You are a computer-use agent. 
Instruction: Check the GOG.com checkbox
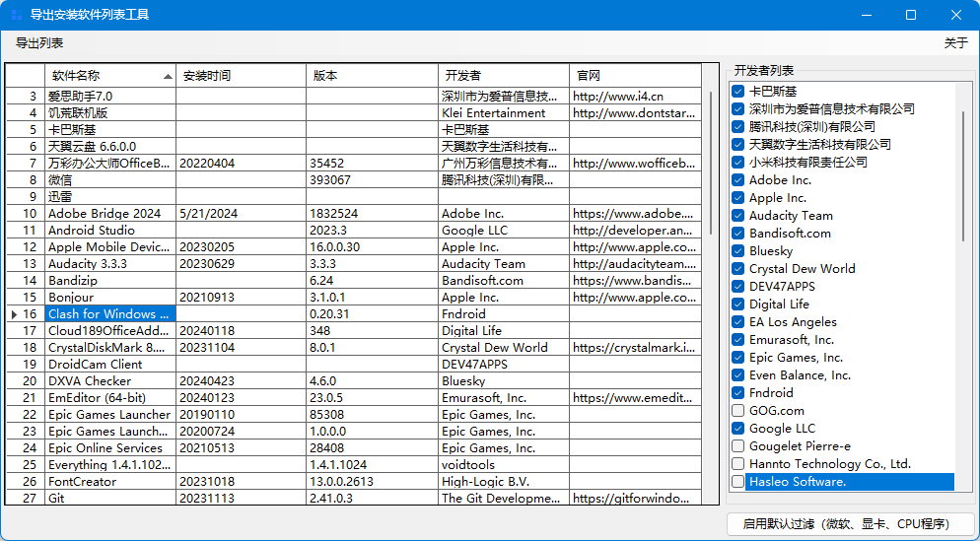(x=737, y=411)
